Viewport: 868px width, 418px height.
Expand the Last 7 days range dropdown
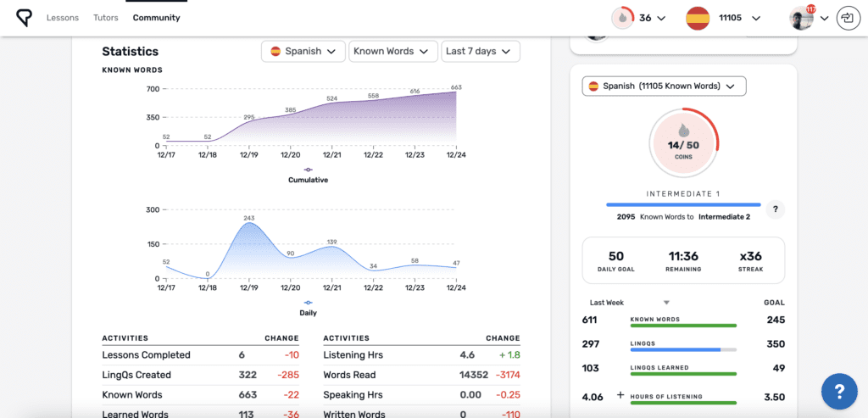481,51
